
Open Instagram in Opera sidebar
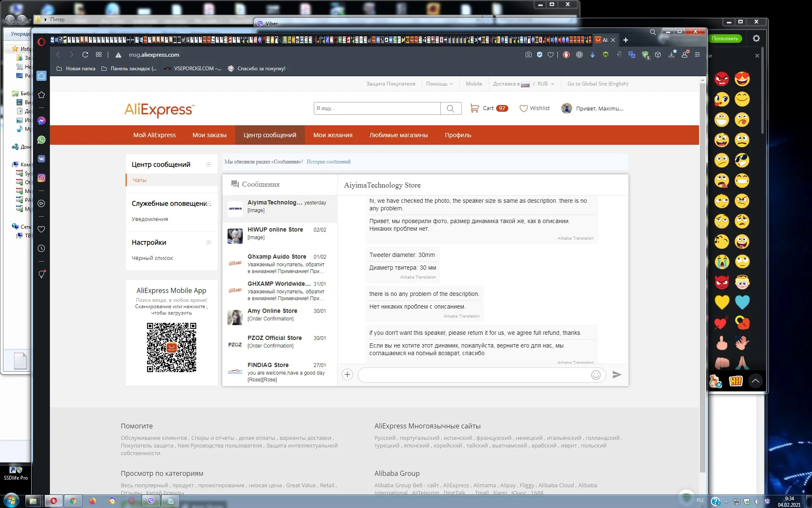pyautogui.click(x=41, y=178)
